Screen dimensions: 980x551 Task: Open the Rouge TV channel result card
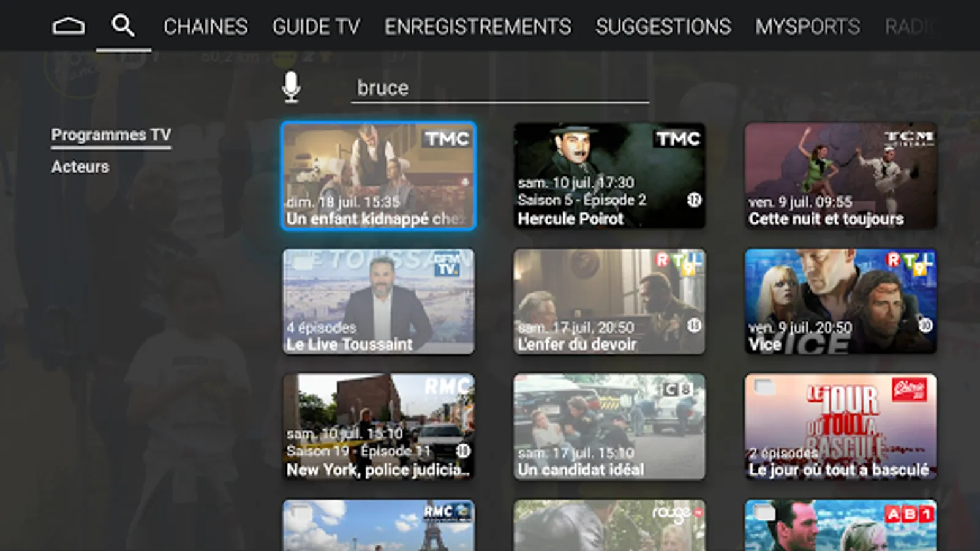(609, 525)
